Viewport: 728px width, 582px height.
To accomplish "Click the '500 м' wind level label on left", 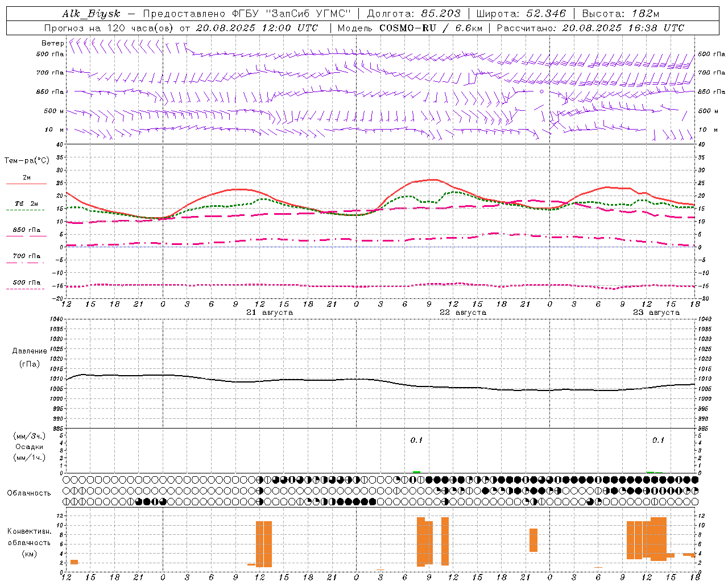I will 54,111.
